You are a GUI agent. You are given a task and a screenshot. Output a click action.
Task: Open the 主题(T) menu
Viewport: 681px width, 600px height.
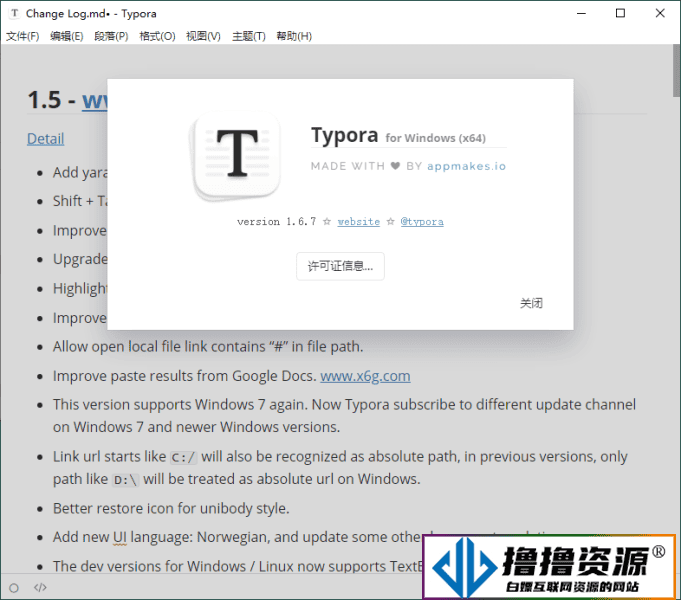249,36
